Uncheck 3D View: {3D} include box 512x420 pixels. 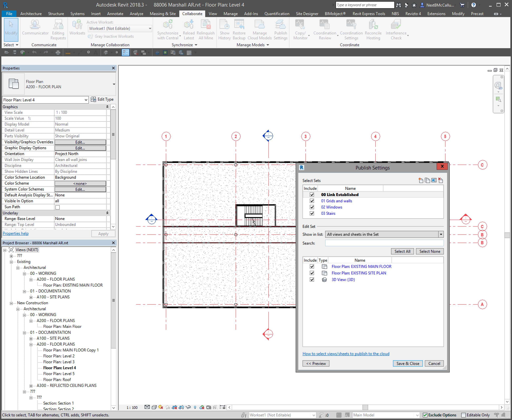(312, 280)
